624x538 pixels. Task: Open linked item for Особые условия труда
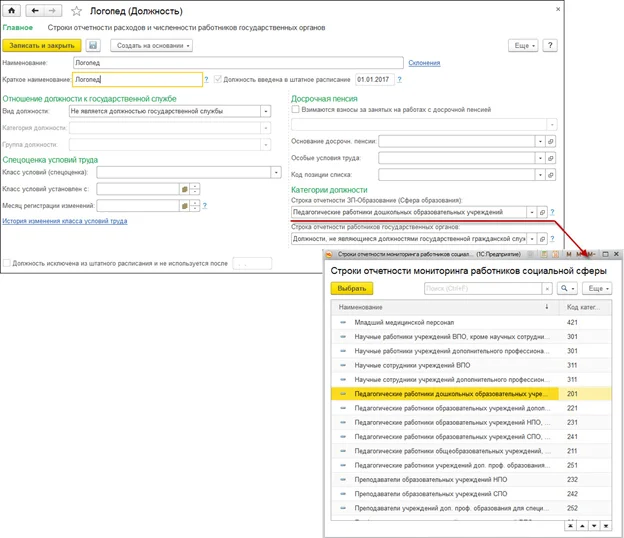pyautogui.click(x=550, y=158)
